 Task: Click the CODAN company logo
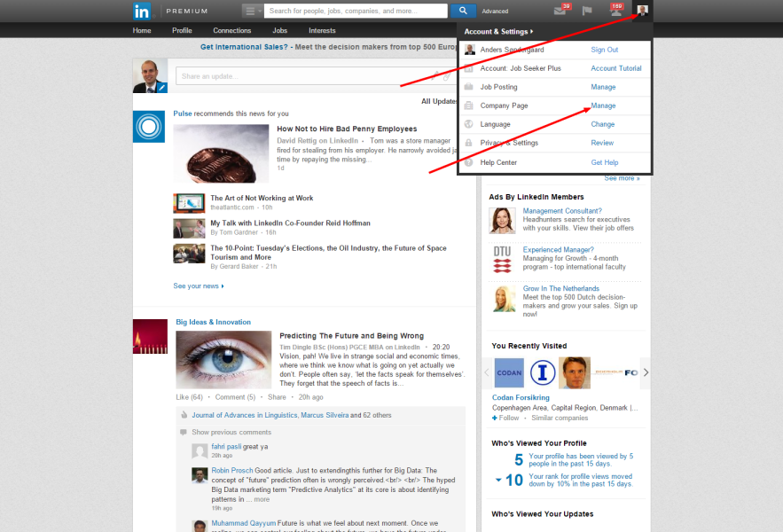click(509, 372)
